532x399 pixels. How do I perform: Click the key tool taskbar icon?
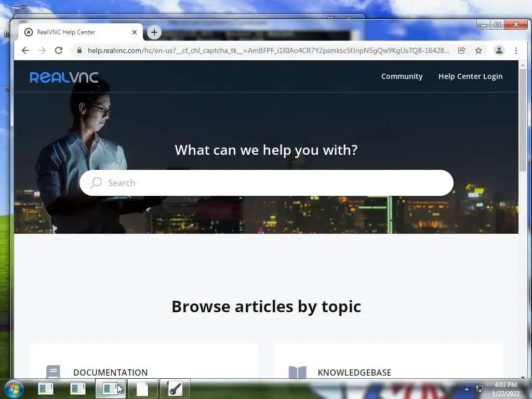175,389
